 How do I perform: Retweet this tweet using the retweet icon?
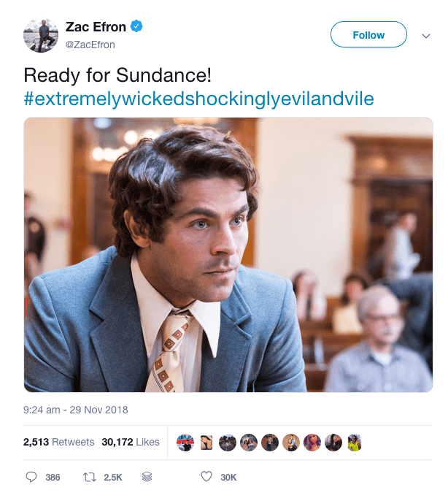[90, 477]
